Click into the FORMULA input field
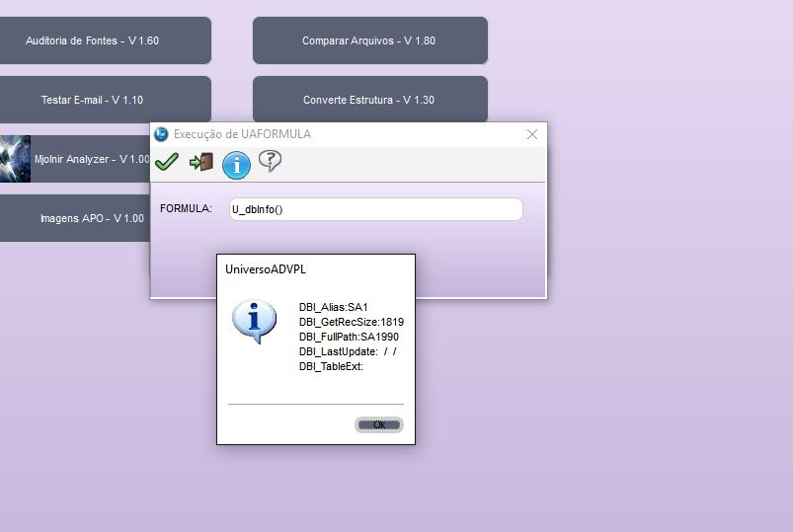793x532 pixels. (x=373, y=209)
